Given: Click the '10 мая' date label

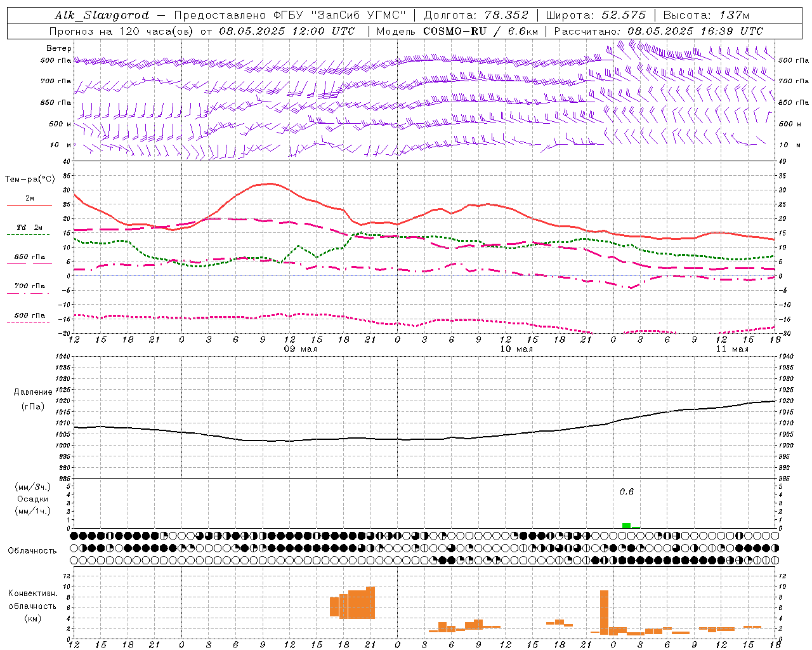Looking at the screenshot, I should (x=516, y=349).
